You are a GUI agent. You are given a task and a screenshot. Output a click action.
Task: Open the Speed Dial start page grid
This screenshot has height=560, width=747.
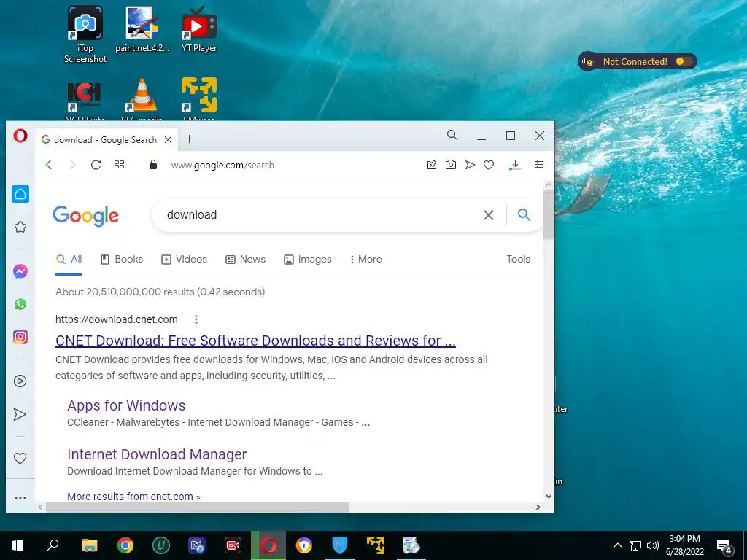pos(119,165)
